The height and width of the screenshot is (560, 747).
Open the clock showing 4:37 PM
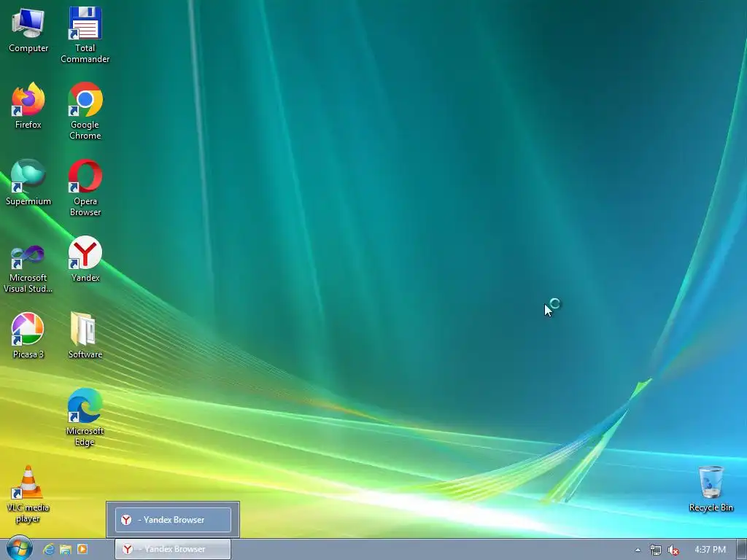(x=710, y=550)
